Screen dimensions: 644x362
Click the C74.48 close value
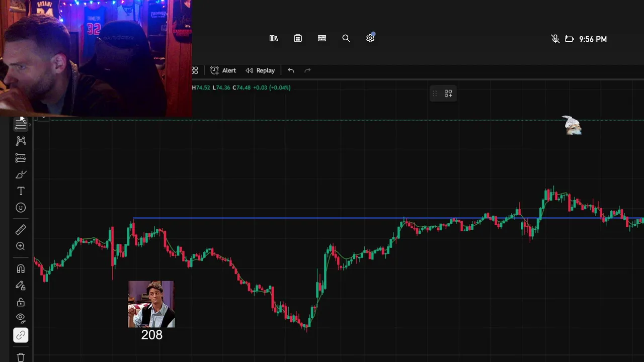[x=242, y=87]
